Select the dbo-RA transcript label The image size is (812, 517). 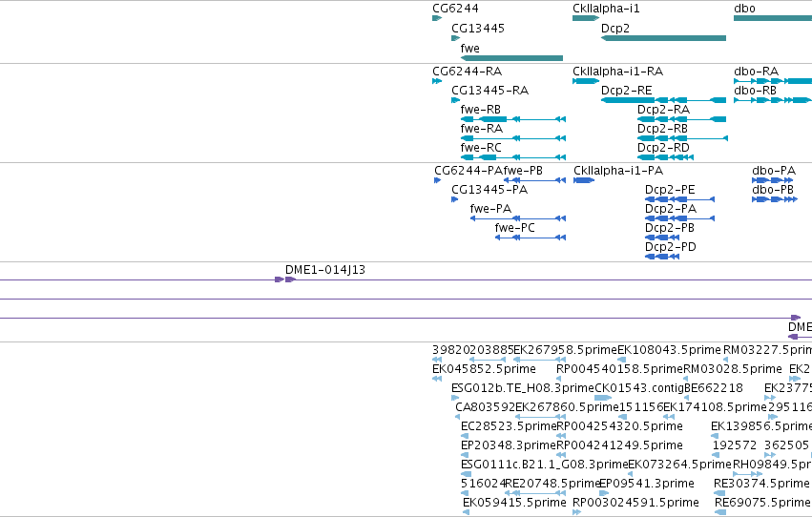756,72
